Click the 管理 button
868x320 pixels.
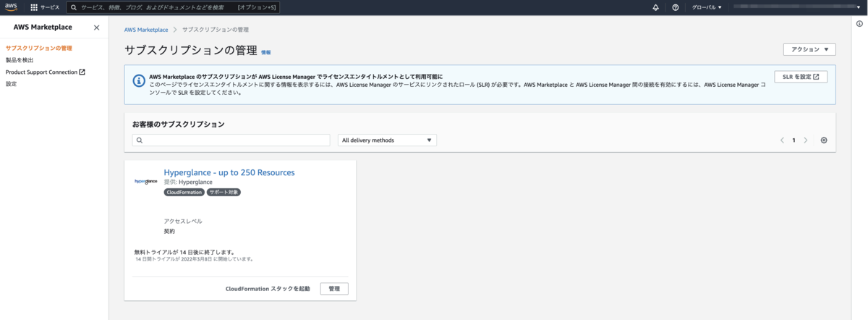(333, 289)
